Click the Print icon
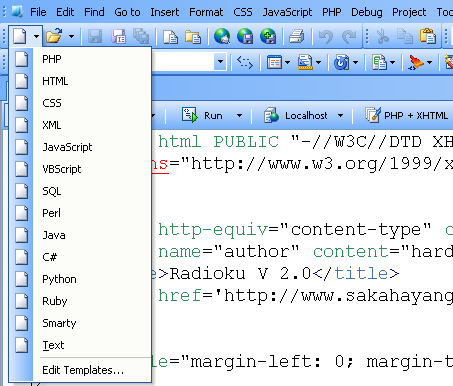The width and height of the screenshot is (453, 386). click(297, 36)
